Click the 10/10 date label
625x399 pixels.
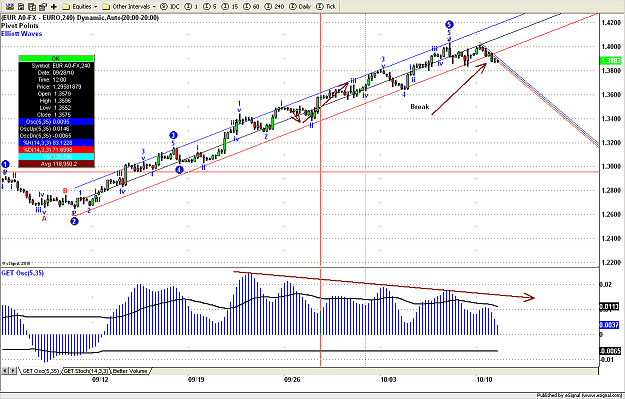pyautogui.click(x=484, y=380)
